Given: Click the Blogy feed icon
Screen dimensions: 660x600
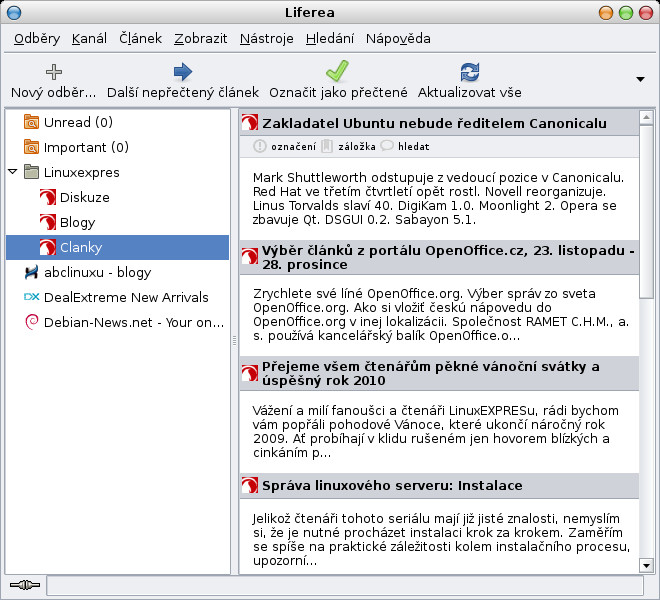Looking at the screenshot, I should pyautogui.click(x=48, y=222).
